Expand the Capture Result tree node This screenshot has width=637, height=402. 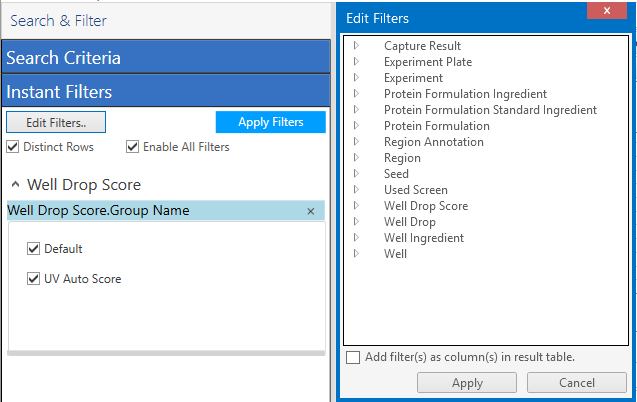point(356,45)
